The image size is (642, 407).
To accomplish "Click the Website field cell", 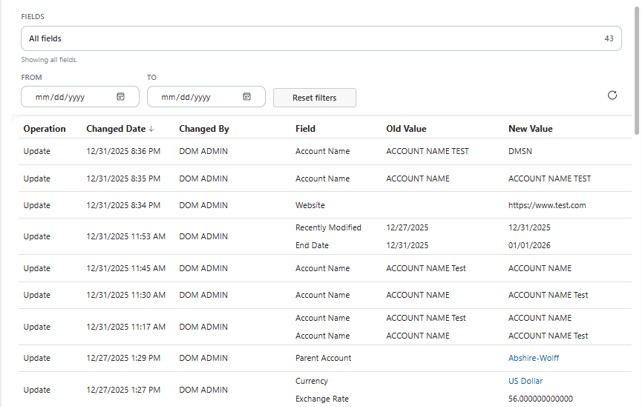I will point(310,205).
